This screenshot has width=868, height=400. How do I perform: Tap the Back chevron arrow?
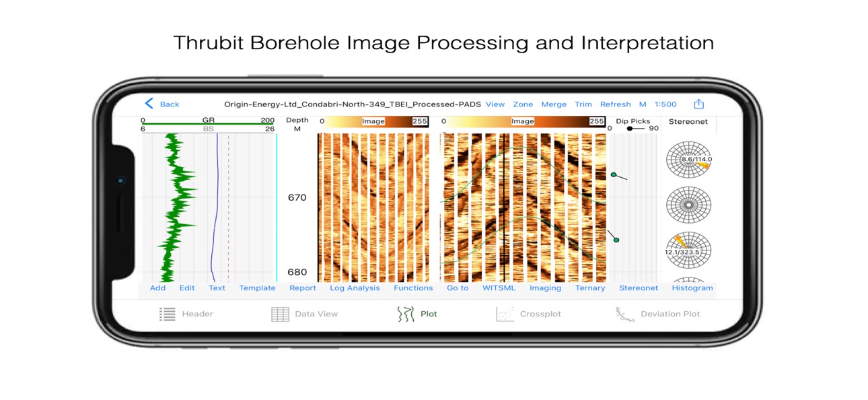[x=149, y=104]
